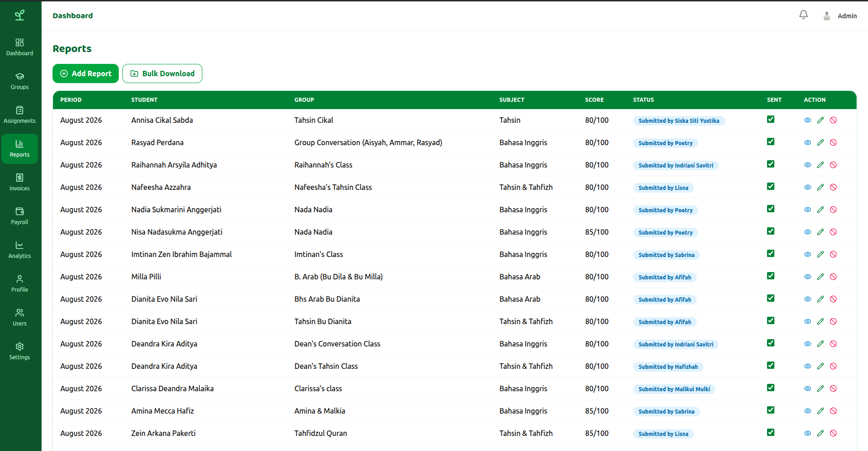Open Analytics in sidebar
Image resolution: width=868 pixels, height=451 pixels.
[x=20, y=250]
